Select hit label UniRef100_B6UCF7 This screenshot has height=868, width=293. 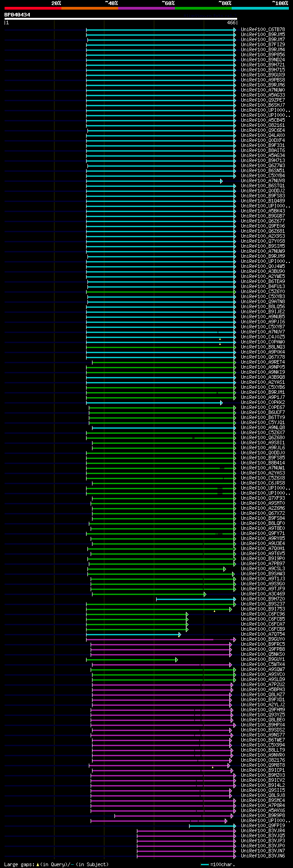(x=263, y=412)
